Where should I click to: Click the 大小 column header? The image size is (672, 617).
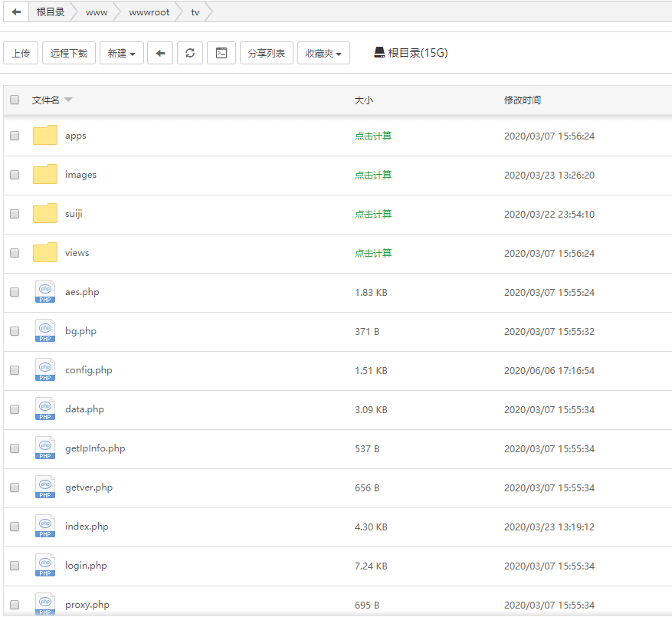pos(363,100)
